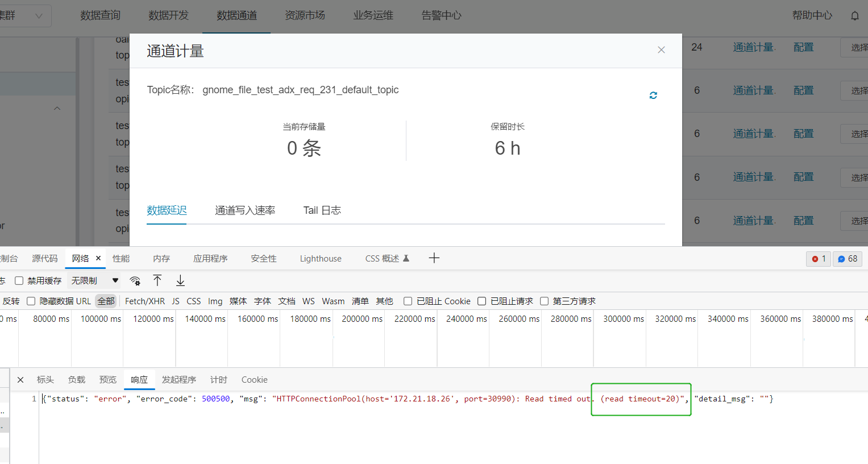Enable 已阻止请求 filter
The image size is (868, 464).
[481, 301]
